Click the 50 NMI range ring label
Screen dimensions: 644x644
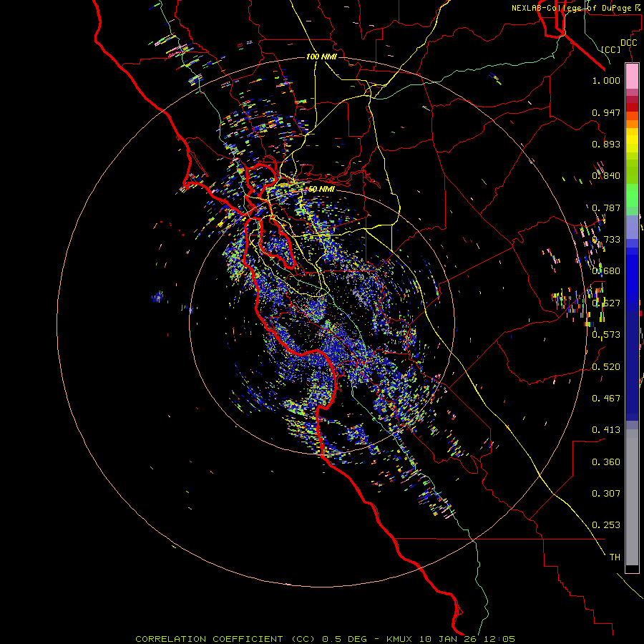pos(321,189)
